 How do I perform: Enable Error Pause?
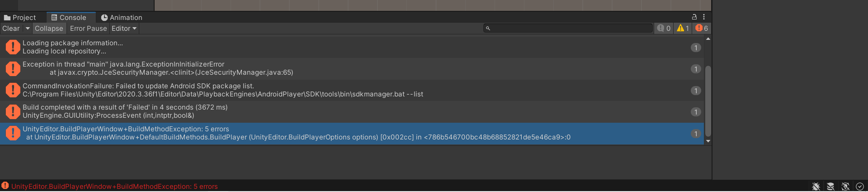pyautogui.click(x=88, y=29)
